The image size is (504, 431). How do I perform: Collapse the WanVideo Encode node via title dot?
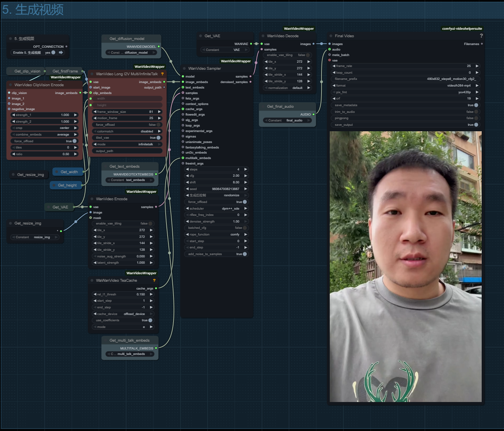coord(92,199)
